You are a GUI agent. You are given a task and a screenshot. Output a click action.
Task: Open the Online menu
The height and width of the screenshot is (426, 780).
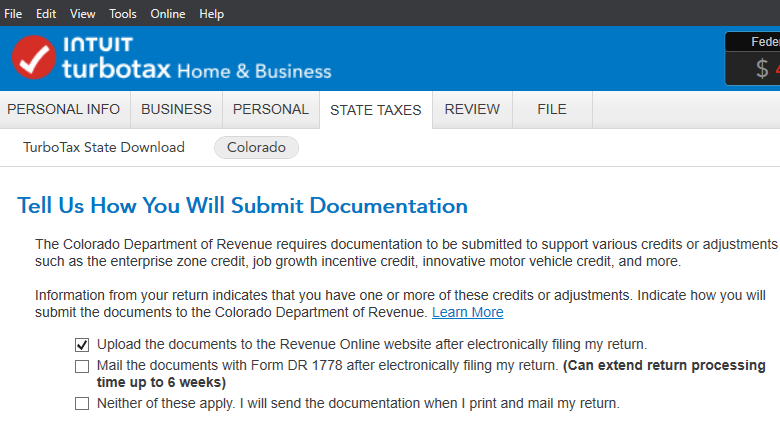pos(168,14)
